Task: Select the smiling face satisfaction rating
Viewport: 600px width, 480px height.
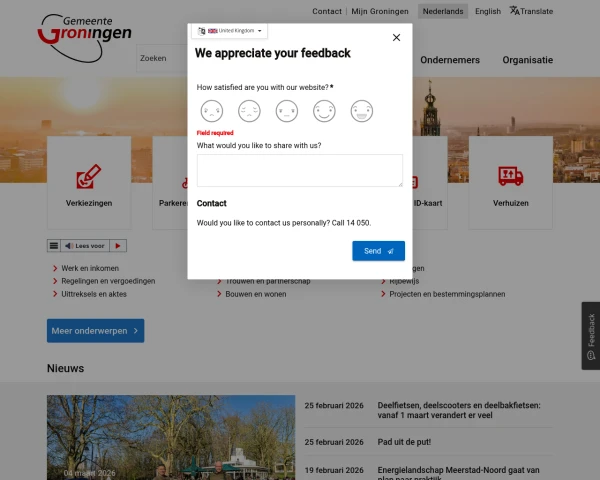Action: tap(324, 111)
